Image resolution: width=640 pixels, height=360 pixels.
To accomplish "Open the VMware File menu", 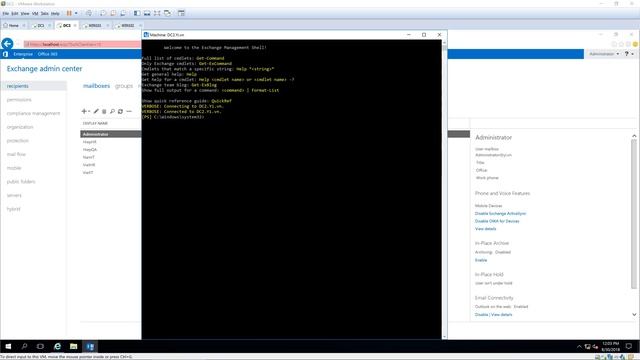I will click(6, 13).
